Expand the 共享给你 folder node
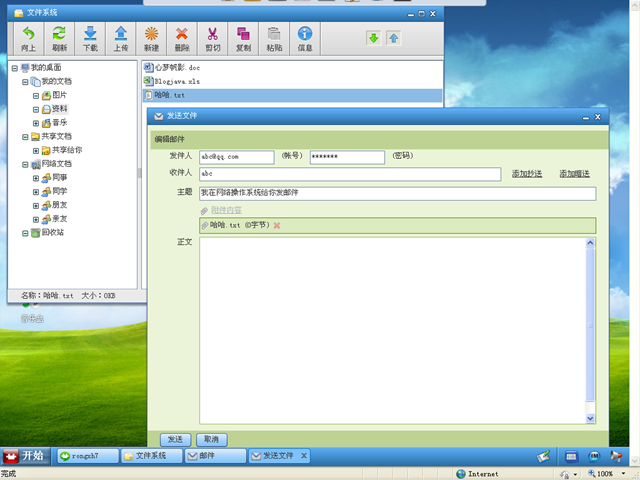This screenshot has width=640, height=480. point(36,151)
